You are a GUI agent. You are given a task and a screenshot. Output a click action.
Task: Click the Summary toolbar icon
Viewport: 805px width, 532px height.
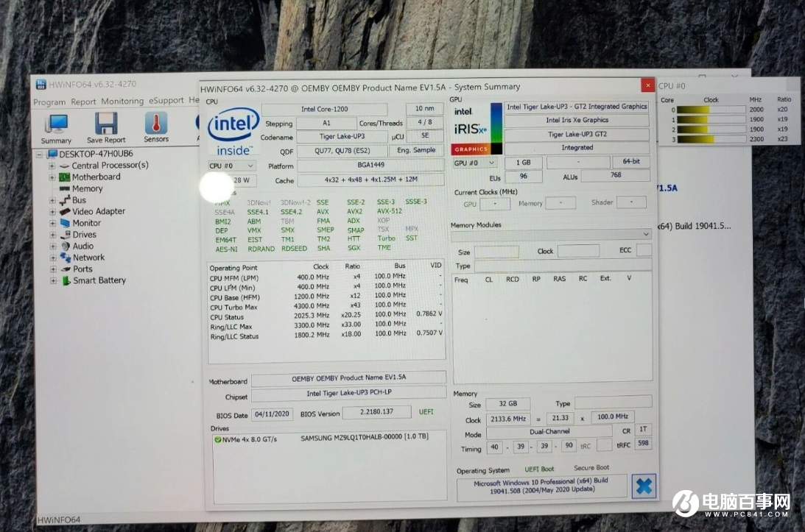pyautogui.click(x=56, y=125)
